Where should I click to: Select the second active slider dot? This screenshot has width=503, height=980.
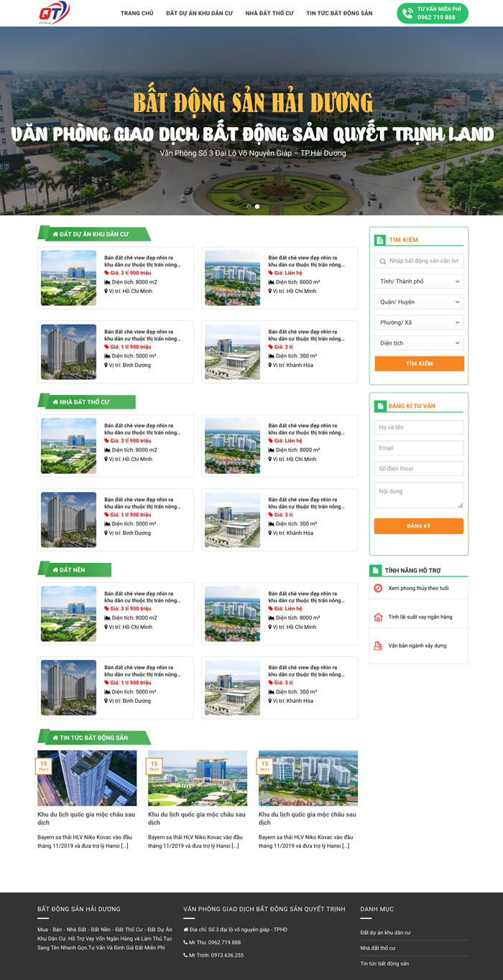pyautogui.click(x=257, y=206)
